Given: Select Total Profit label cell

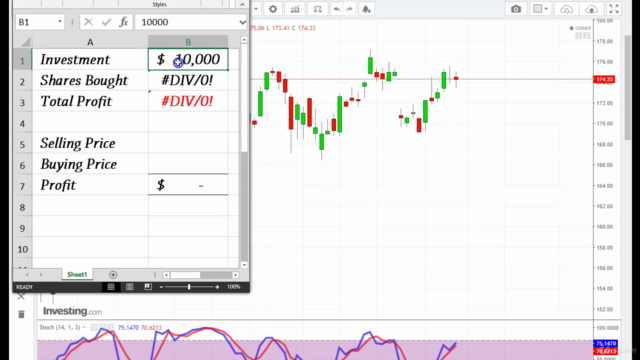Looking at the screenshot, I should tap(90, 101).
